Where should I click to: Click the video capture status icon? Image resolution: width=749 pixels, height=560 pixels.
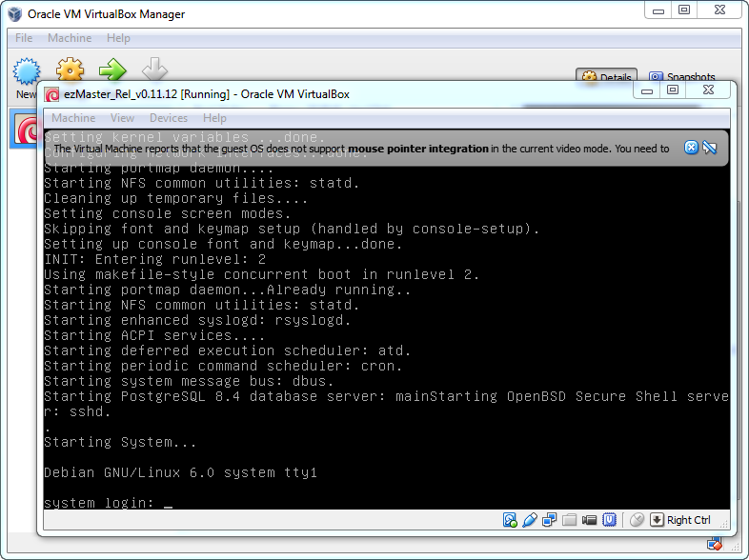pyautogui.click(x=590, y=520)
